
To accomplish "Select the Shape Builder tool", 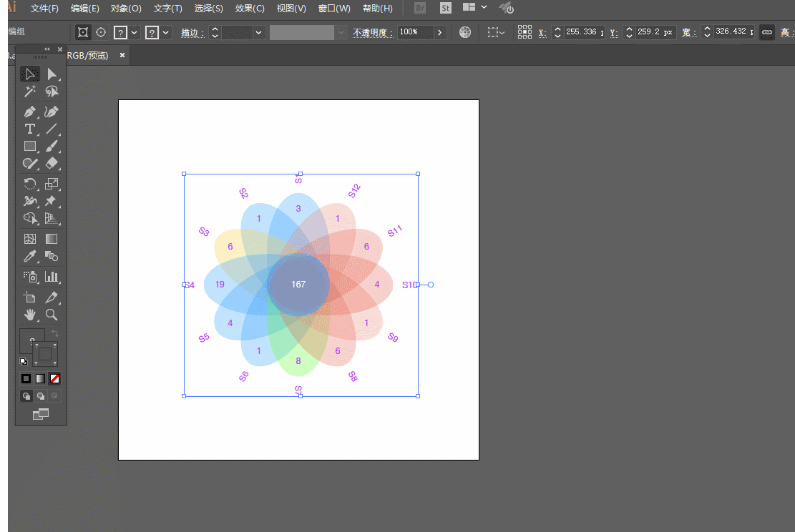I will pyautogui.click(x=30, y=218).
